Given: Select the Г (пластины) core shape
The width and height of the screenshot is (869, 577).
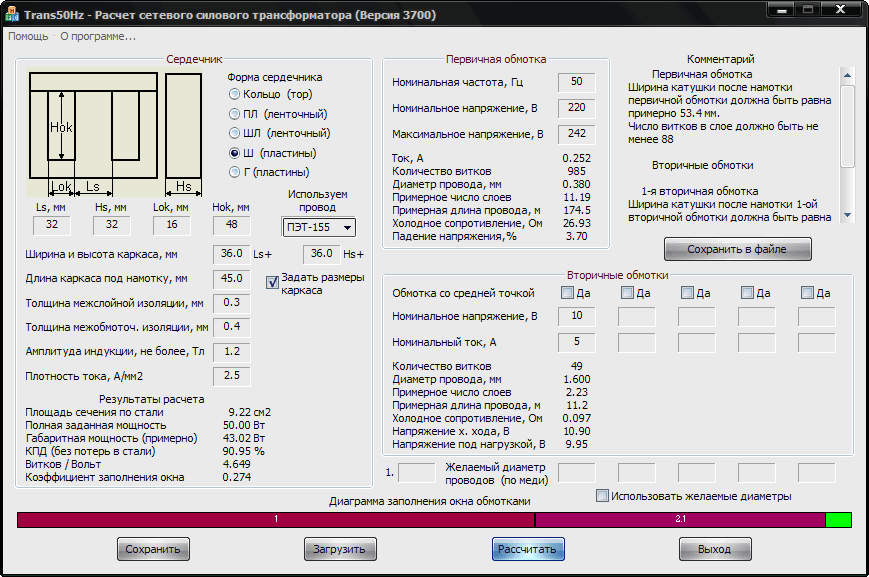Looking at the screenshot, I should pos(269,172).
